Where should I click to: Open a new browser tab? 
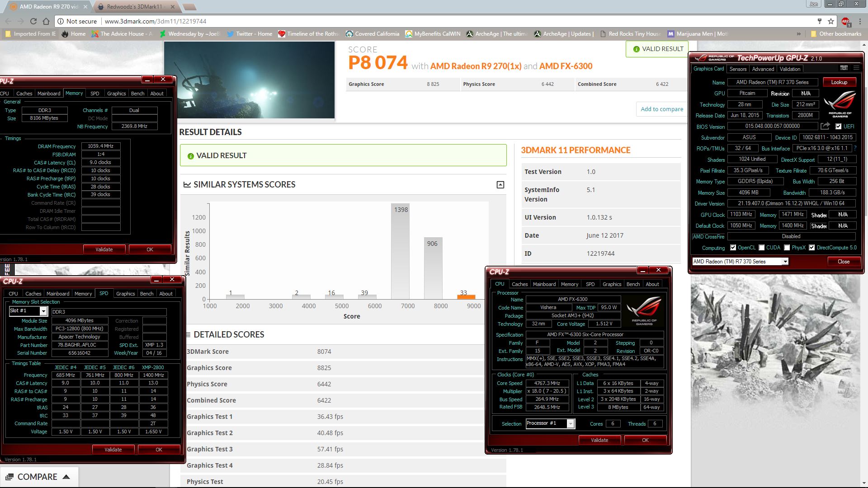189,7
